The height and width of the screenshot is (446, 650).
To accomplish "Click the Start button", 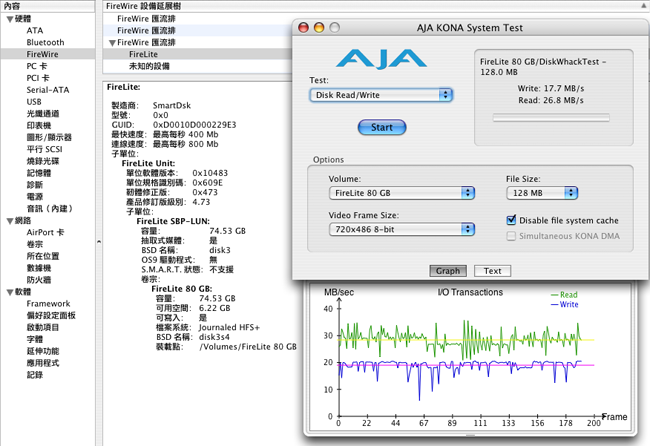I will click(x=382, y=127).
